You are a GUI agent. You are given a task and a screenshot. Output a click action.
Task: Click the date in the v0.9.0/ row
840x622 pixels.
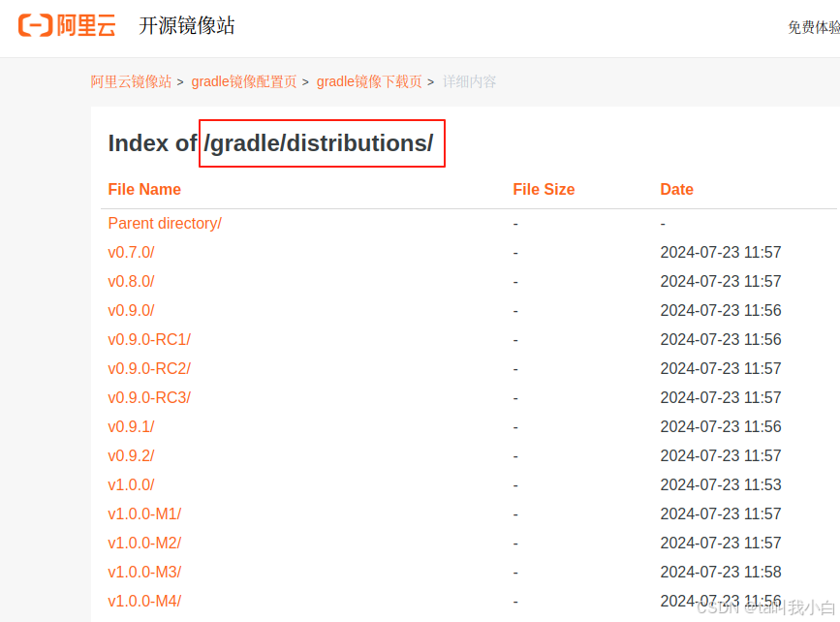tap(721, 310)
